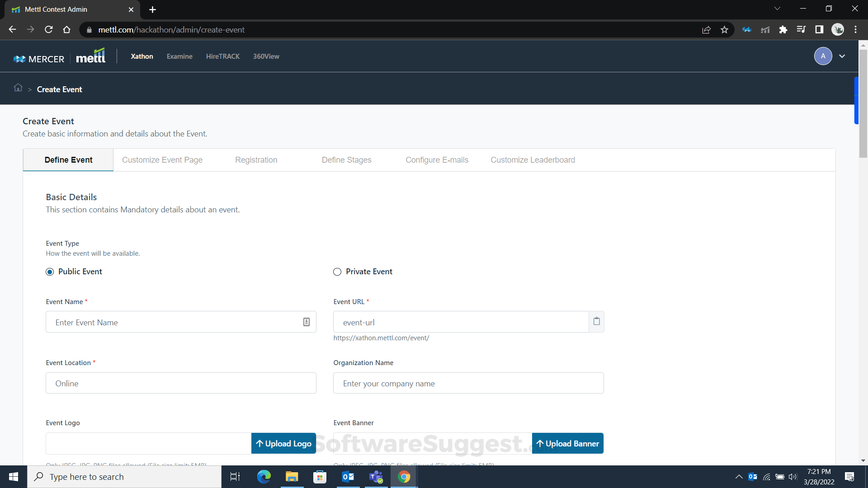Open the browser Extensions puzzle icon

click(x=783, y=29)
